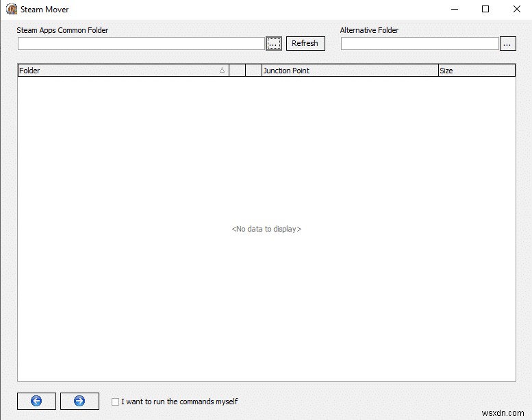Sort by the Junction Point column header
532x420 pixels.
350,71
